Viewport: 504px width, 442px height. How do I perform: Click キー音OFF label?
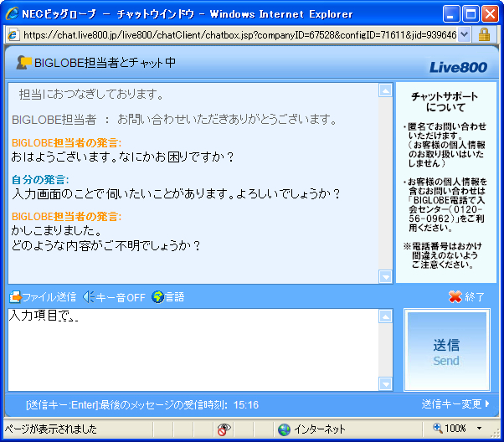click(x=121, y=297)
